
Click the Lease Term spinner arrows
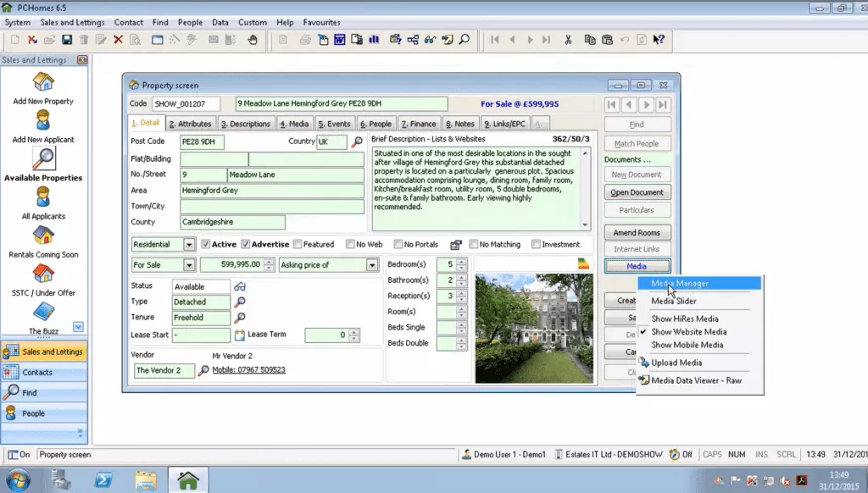click(354, 335)
